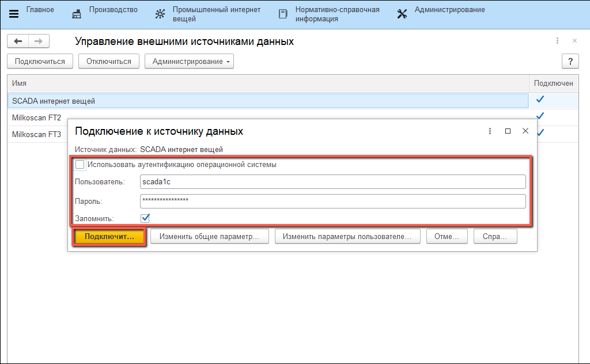The image size is (590, 364).
Task: Go forward with the right arrow
Action: coord(39,41)
